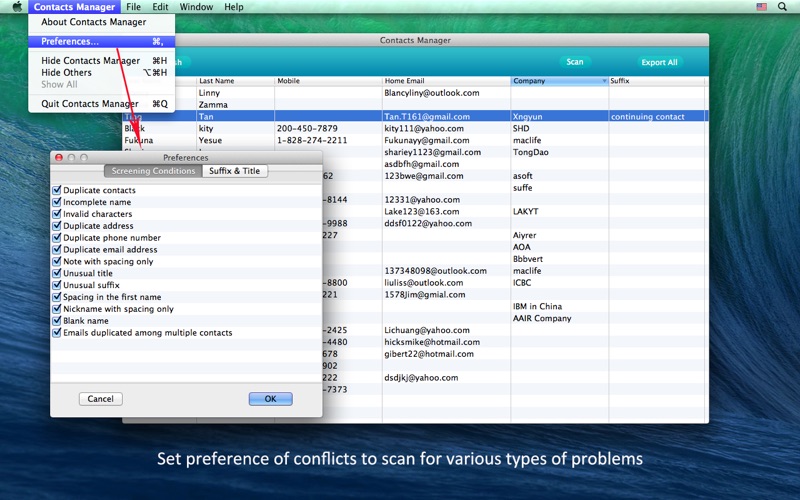800x500 pixels.
Task: Open the Apple menu icon
Action: tap(17, 7)
